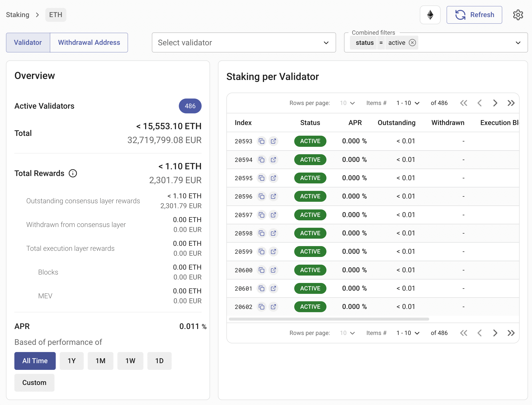Viewport: 532px width, 405px height.
Task: Sort by the Withdrawn column header
Action: pyautogui.click(x=448, y=123)
